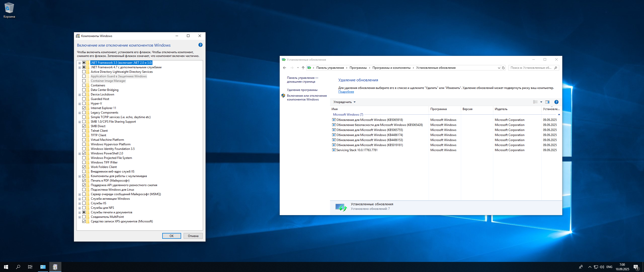The image size is (644, 272).
Task: Click the refresh button next to address bar
Action: click(503, 68)
